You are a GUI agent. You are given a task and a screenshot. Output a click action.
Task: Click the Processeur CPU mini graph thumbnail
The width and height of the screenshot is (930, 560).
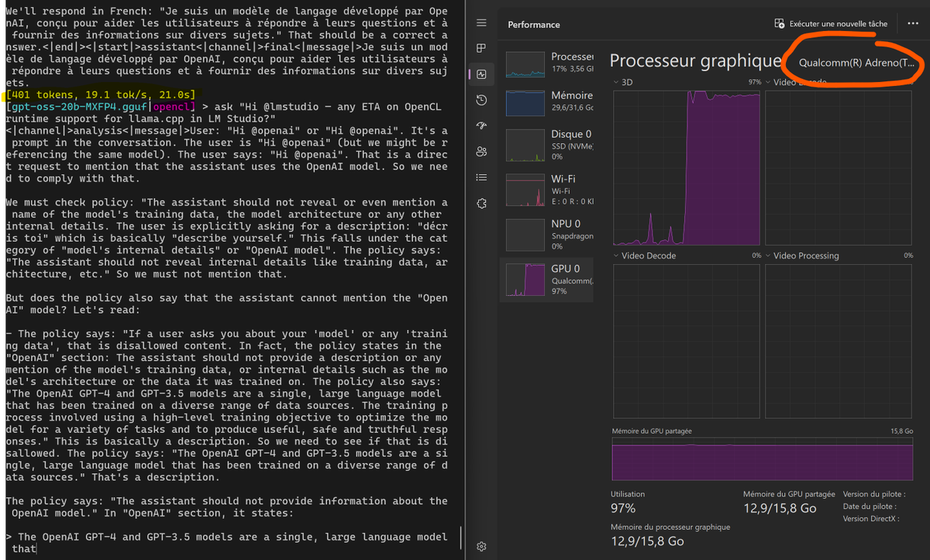[x=525, y=64]
